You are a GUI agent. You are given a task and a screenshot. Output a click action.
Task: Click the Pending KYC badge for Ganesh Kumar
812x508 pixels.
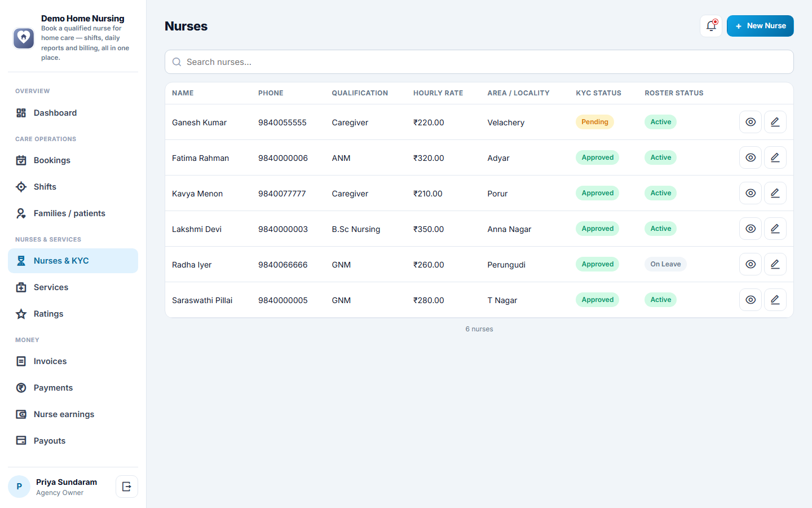(x=595, y=122)
